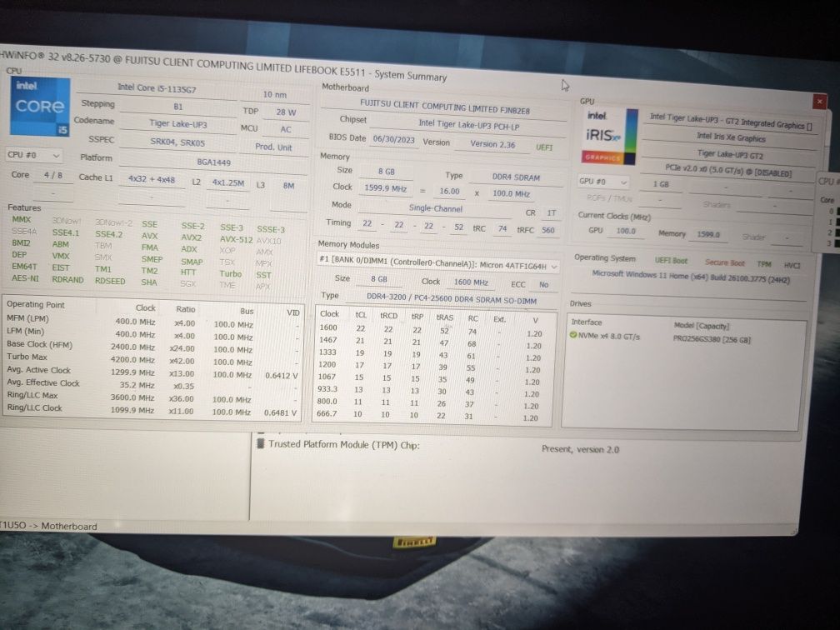Click the TDP value 28 W

[x=286, y=112]
